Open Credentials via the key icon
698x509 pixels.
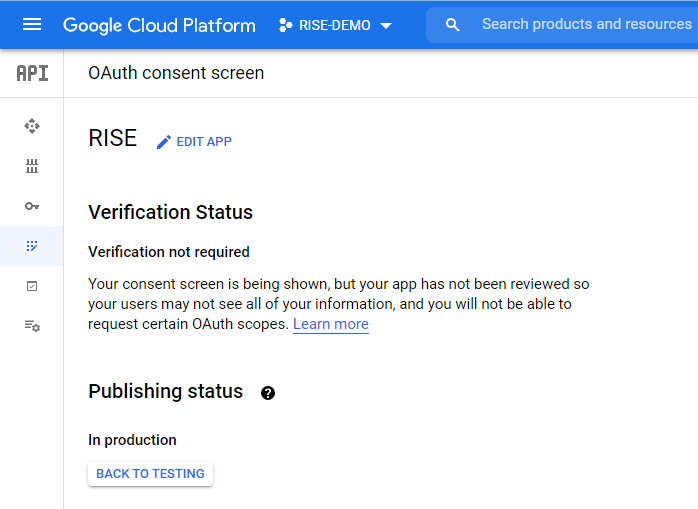(x=32, y=206)
